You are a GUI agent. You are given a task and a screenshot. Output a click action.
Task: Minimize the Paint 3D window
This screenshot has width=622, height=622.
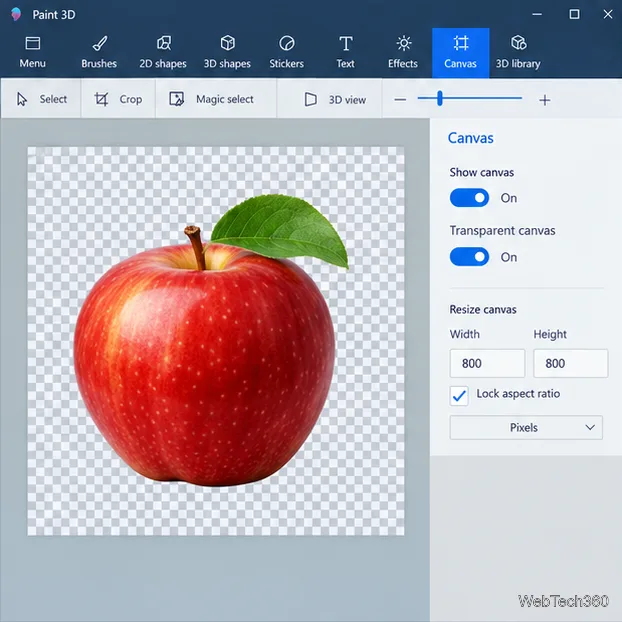pos(537,14)
